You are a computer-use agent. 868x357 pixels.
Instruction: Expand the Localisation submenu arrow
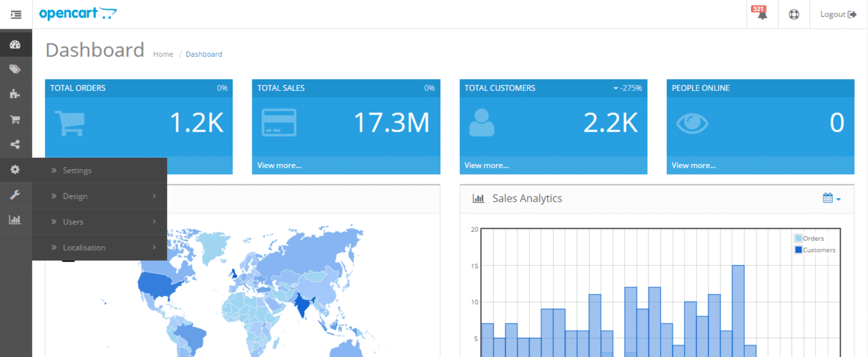(154, 247)
